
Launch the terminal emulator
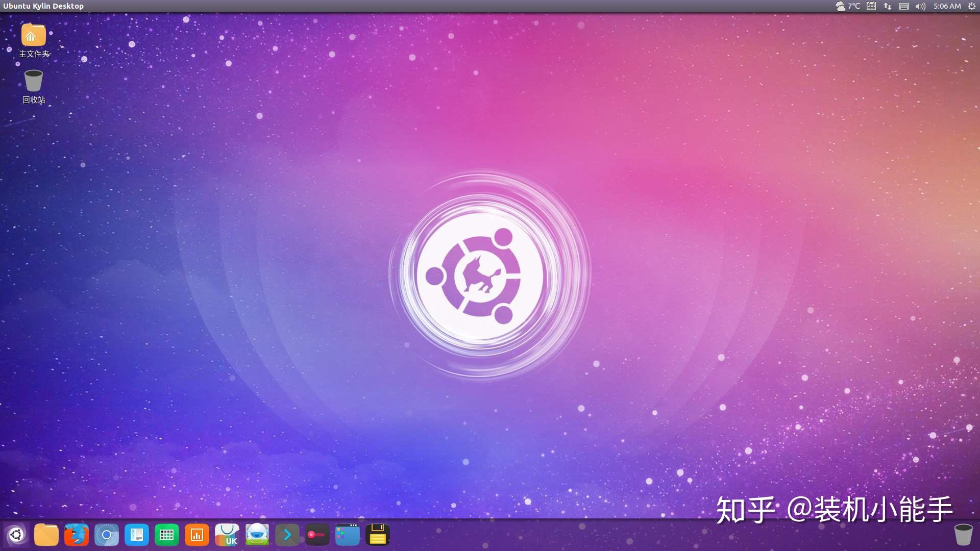point(287,535)
